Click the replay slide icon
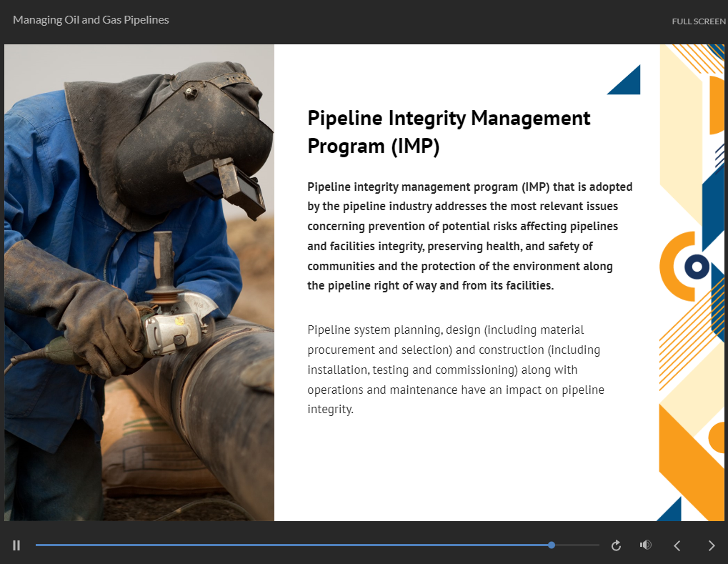Image resolution: width=728 pixels, height=564 pixels. point(616,545)
